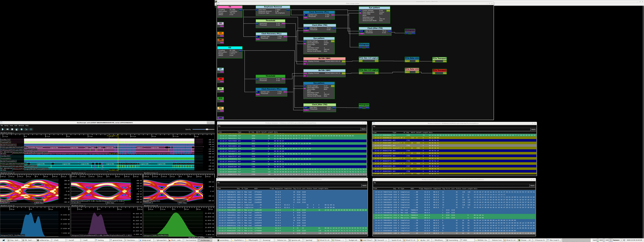Select the yellow D1 channel node
The height and width of the screenshot is (242, 644).
click(220, 109)
